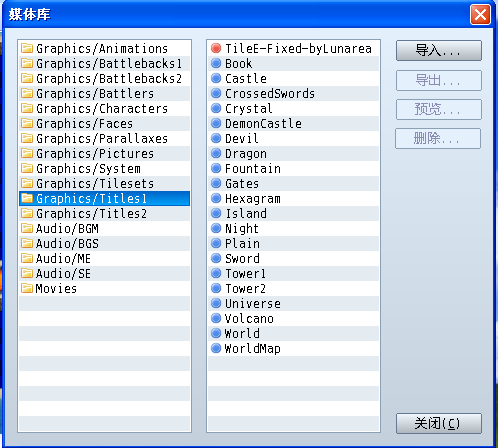Click the folder icon beside Audio/BGM
Viewport: 498px width, 448px height.
click(x=27, y=228)
